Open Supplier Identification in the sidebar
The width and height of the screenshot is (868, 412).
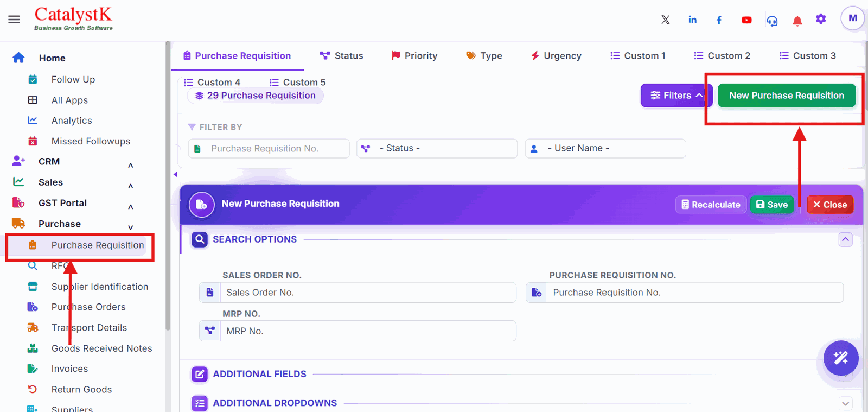(x=100, y=287)
